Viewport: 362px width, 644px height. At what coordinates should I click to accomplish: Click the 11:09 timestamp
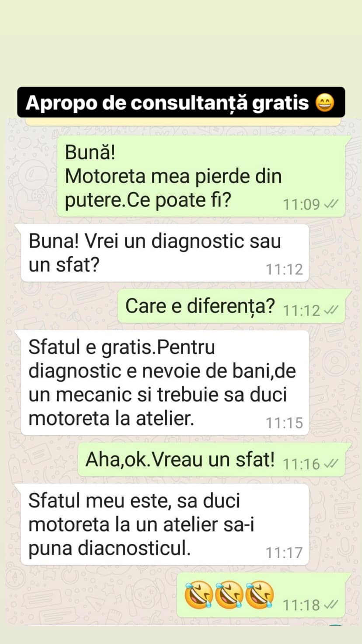click(x=302, y=204)
